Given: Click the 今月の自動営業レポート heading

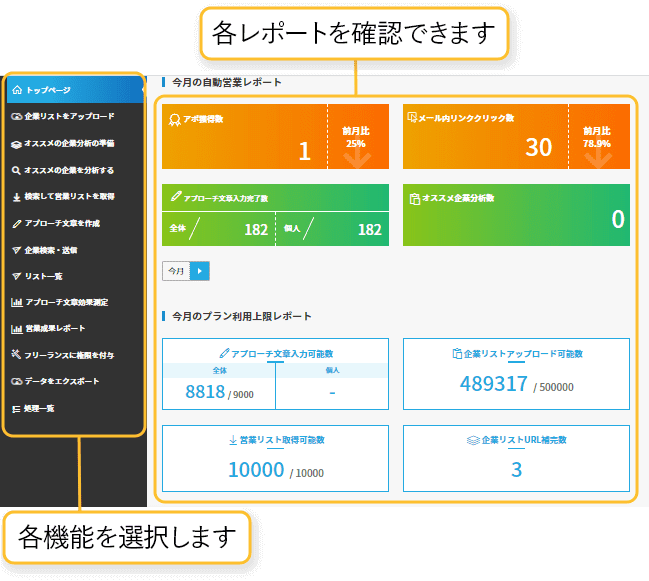Looking at the screenshot, I should point(227,82).
